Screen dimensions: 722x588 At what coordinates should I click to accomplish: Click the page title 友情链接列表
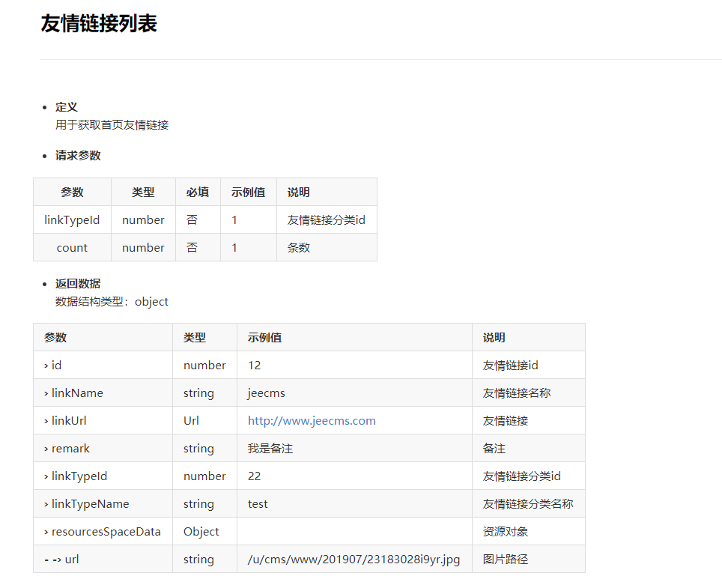tap(99, 24)
